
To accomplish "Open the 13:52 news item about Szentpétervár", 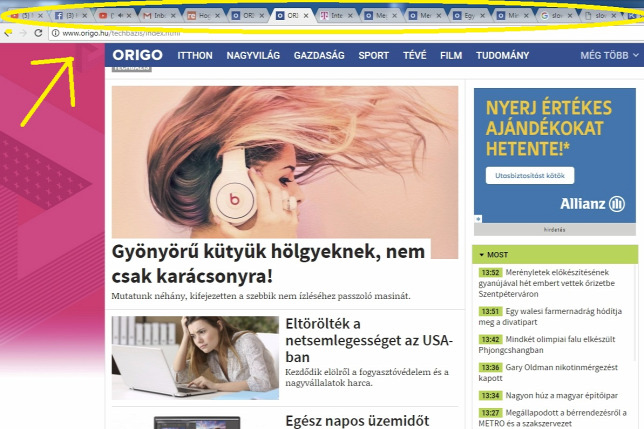I will [547, 283].
